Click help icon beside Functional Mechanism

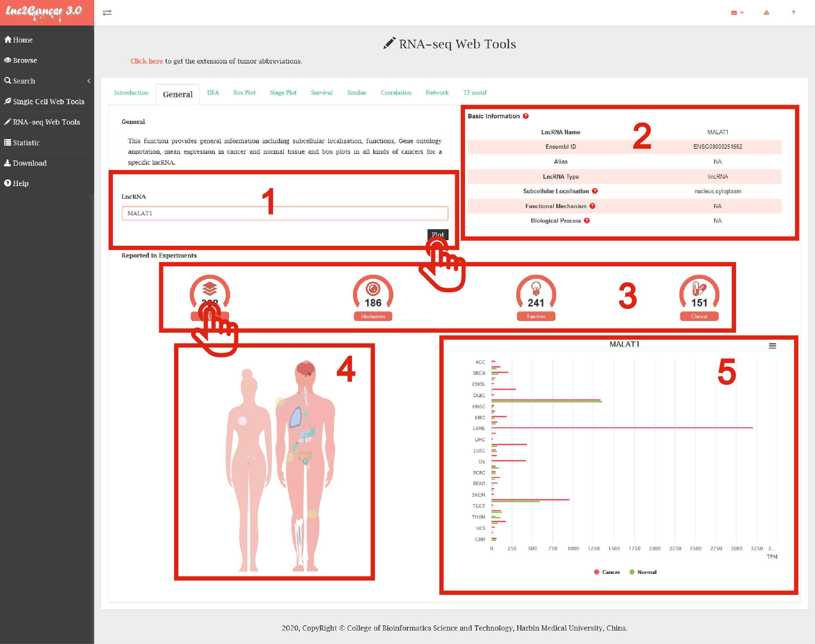click(x=592, y=206)
